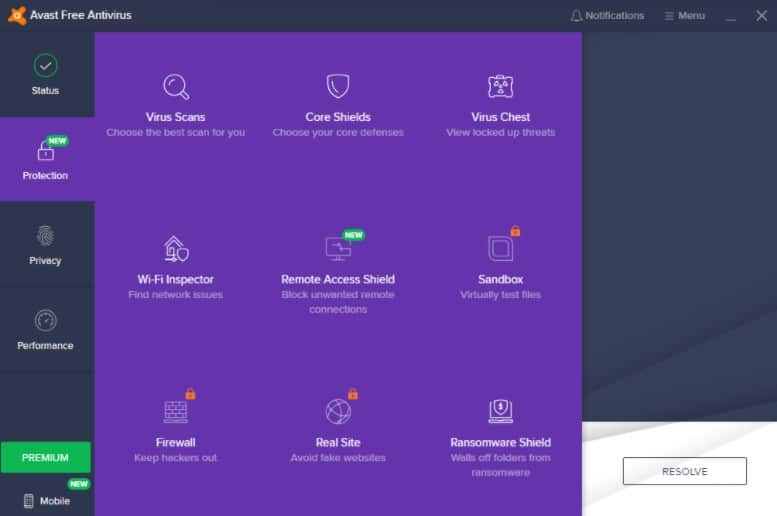
Task: Click the orange lock badge on Real Site
Action: pyautogui.click(x=353, y=394)
